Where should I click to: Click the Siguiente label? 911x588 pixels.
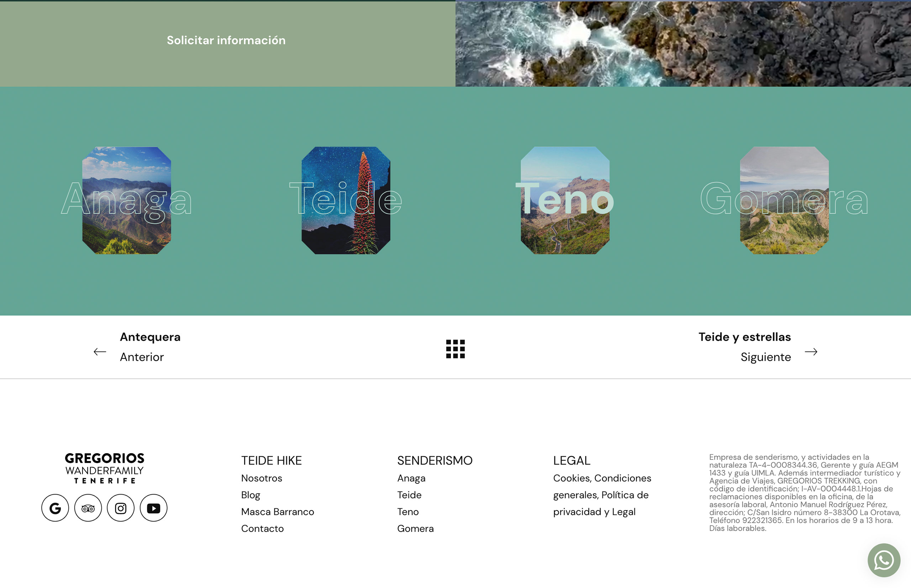(x=765, y=357)
